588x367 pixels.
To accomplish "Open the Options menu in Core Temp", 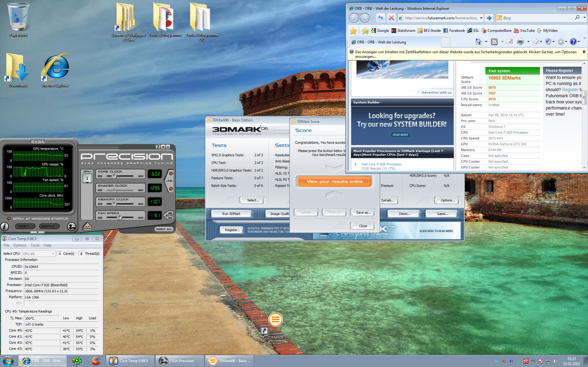I will (x=20, y=245).
